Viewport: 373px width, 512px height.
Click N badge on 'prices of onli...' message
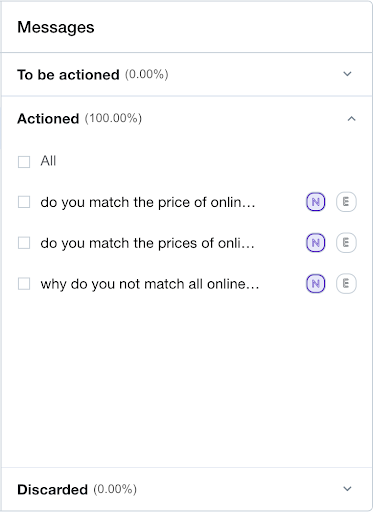[315, 243]
